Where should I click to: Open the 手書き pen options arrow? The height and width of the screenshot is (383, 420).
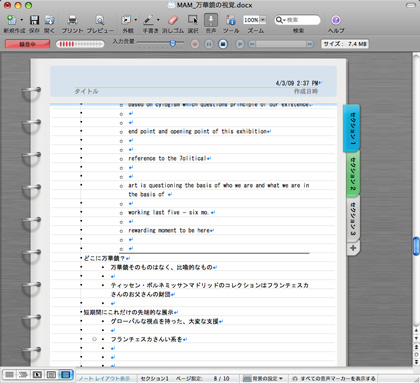click(x=158, y=20)
